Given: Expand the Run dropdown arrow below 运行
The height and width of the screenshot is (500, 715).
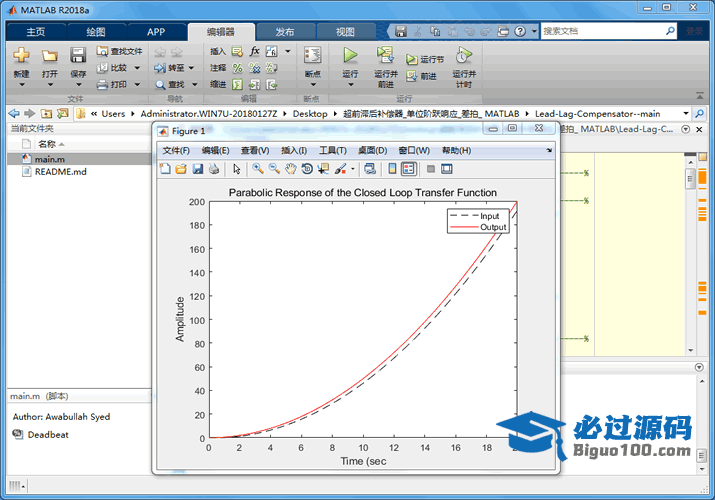Looking at the screenshot, I should tap(350, 84).
